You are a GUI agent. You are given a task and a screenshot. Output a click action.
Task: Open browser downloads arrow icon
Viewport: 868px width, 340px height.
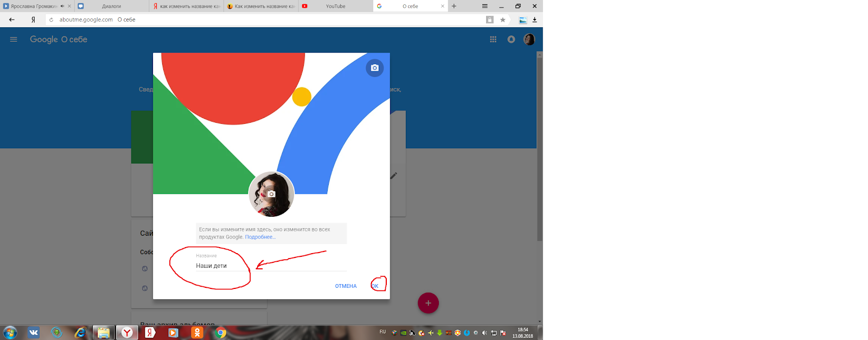tap(534, 20)
